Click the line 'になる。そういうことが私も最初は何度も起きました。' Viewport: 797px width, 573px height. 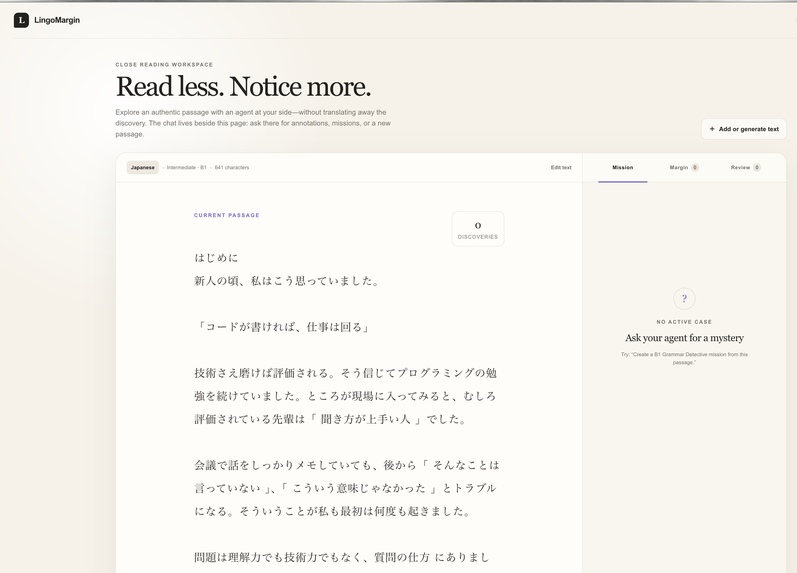pos(333,511)
